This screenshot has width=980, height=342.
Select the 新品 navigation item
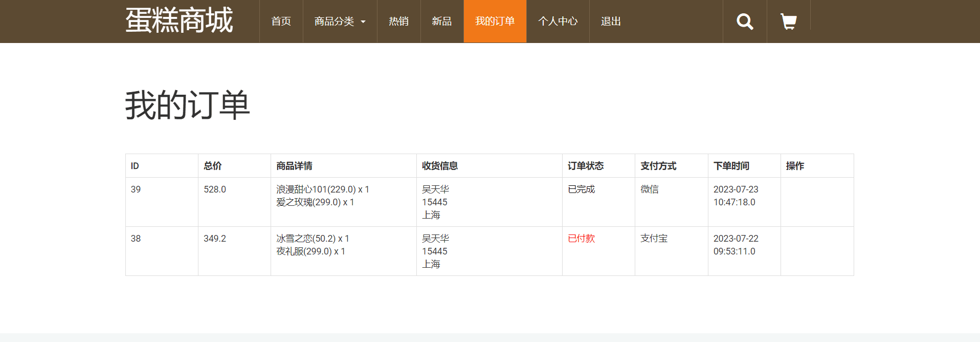pyautogui.click(x=442, y=22)
